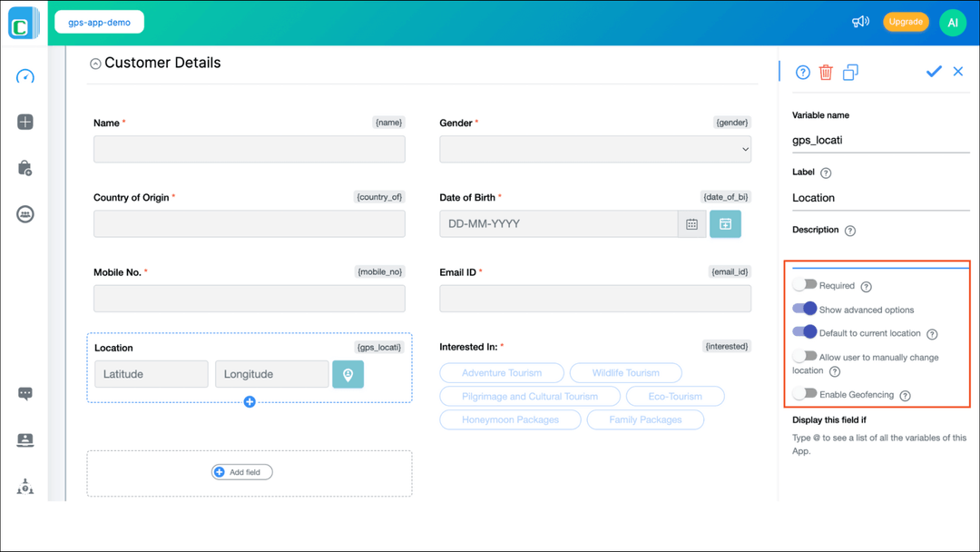This screenshot has height=552, width=980.
Task: Collapse the Customer Details section
Action: 94,62
